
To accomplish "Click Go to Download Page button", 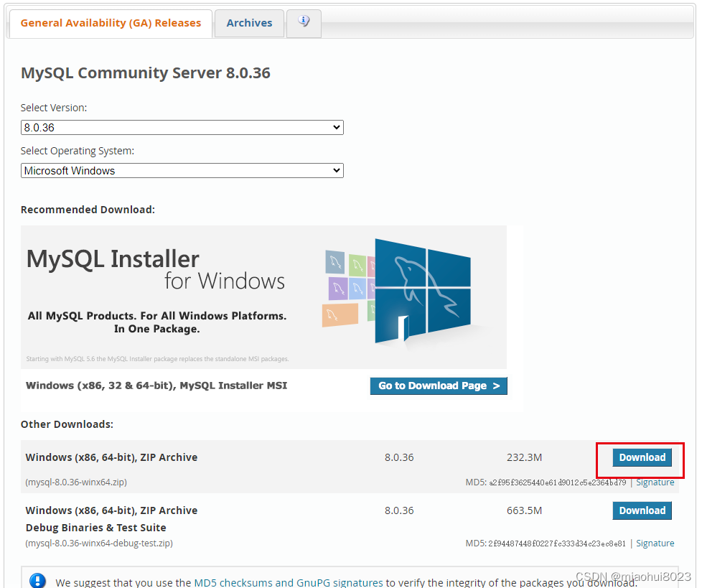I will 439,386.
